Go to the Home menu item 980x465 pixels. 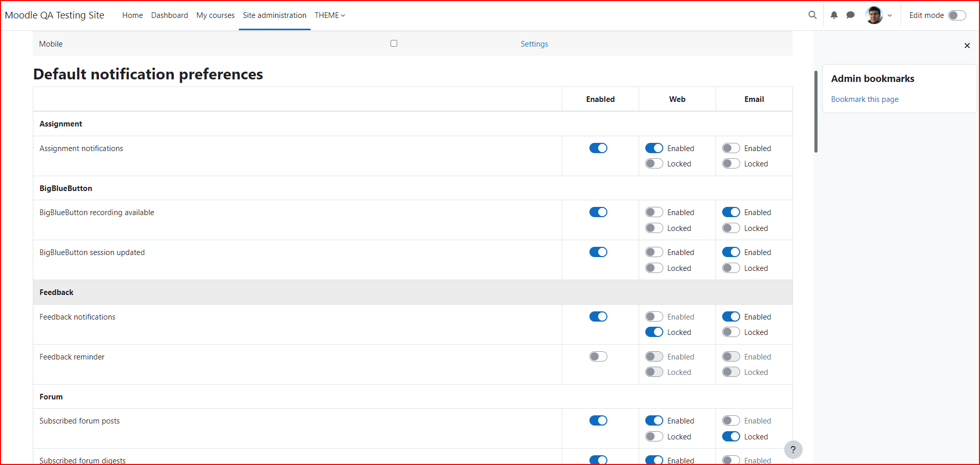click(x=132, y=15)
